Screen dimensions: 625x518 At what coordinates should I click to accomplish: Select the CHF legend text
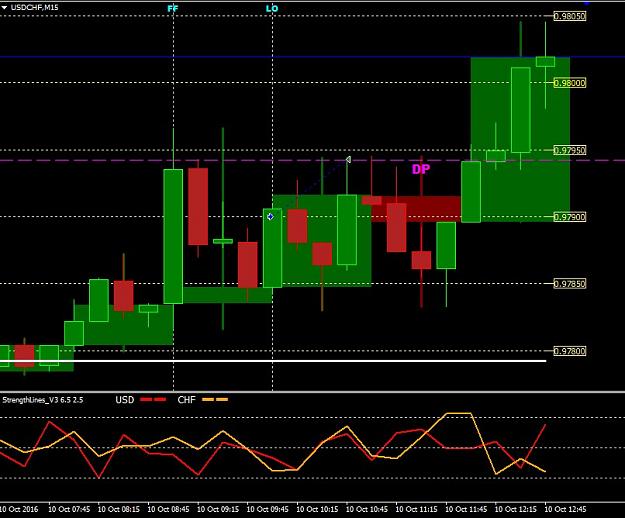pos(187,400)
